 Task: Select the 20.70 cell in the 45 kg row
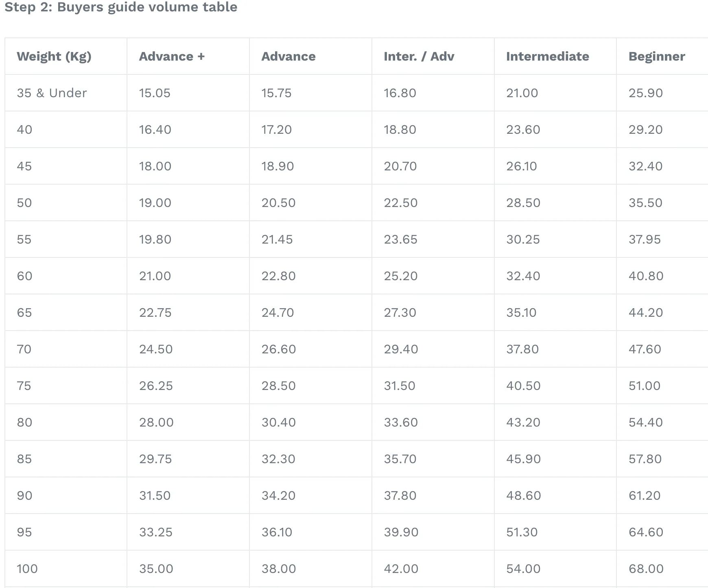pos(400,166)
